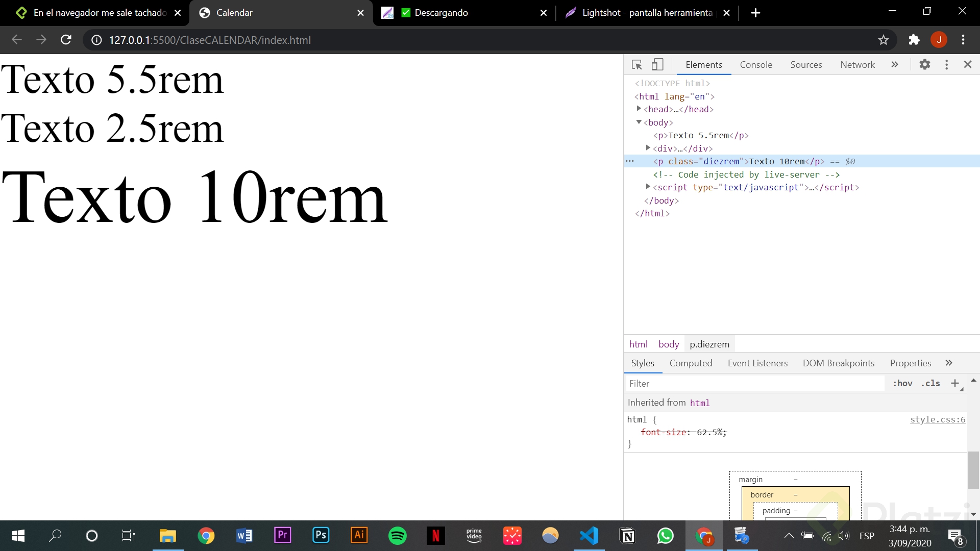The height and width of the screenshot is (551, 980).
Task: Open the Properties tab
Action: [x=911, y=363]
